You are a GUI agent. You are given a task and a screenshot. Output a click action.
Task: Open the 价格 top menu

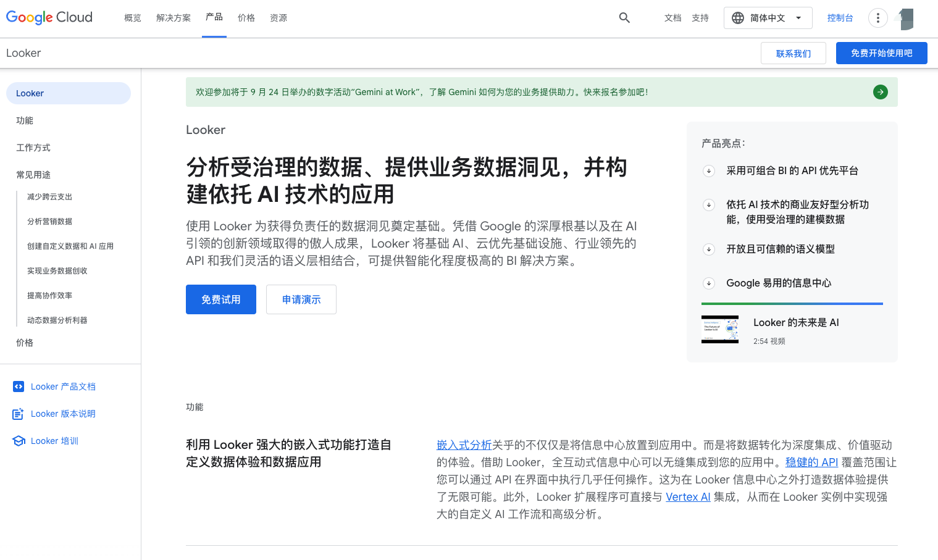point(246,18)
